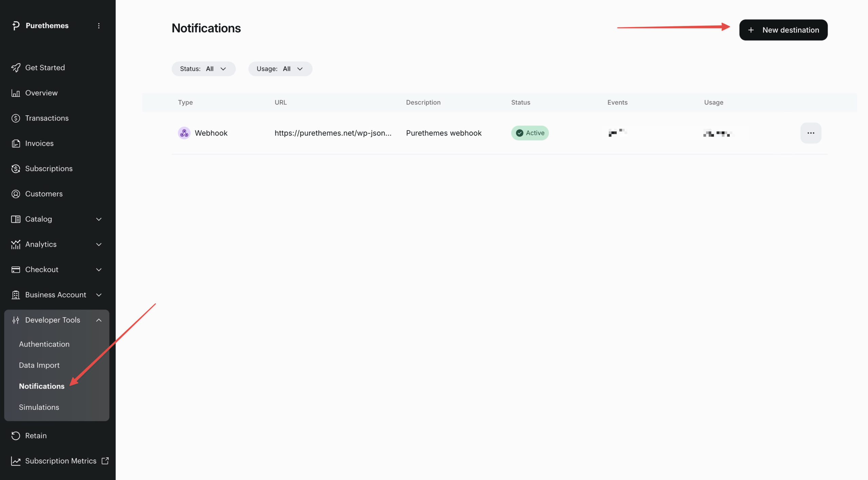
Task: Click the New destination button
Action: pyautogui.click(x=783, y=30)
